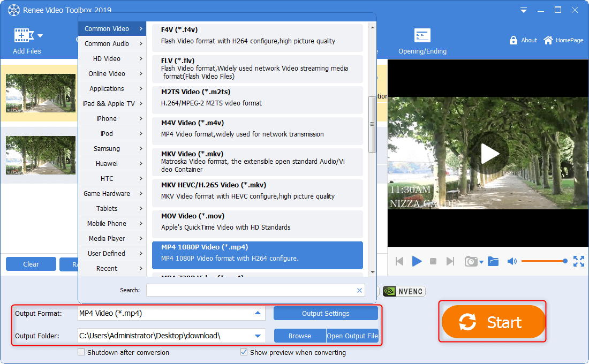Open the Applications category
Viewport: 589px width, 364px height.
(x=112, y=89)
